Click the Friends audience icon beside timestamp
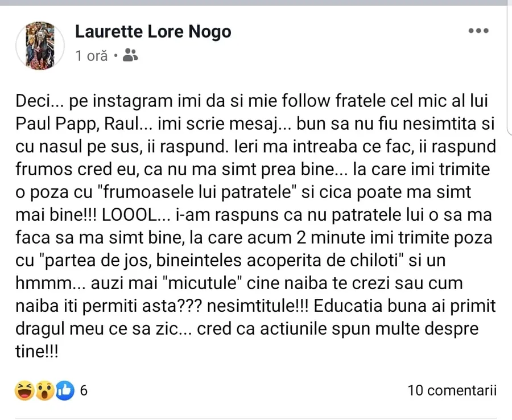The width and height of the screenshot is (512, 420). tap(131, 55)
